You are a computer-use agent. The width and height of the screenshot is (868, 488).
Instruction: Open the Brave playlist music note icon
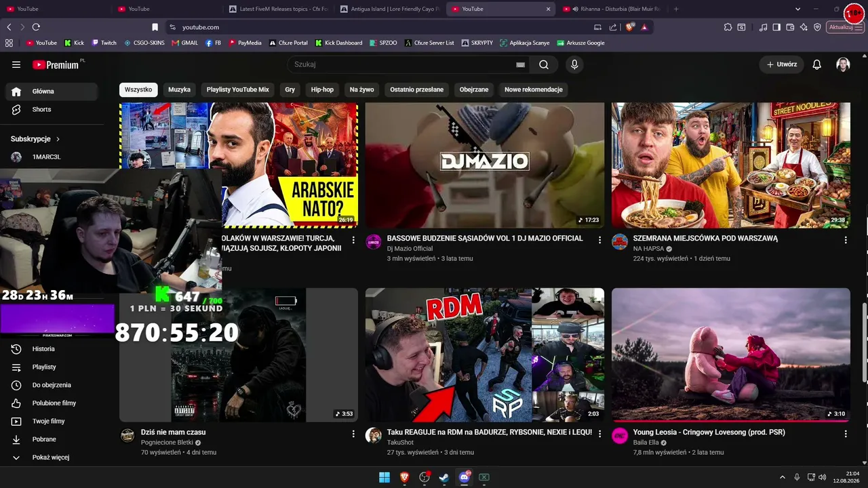tap(764, 27)
